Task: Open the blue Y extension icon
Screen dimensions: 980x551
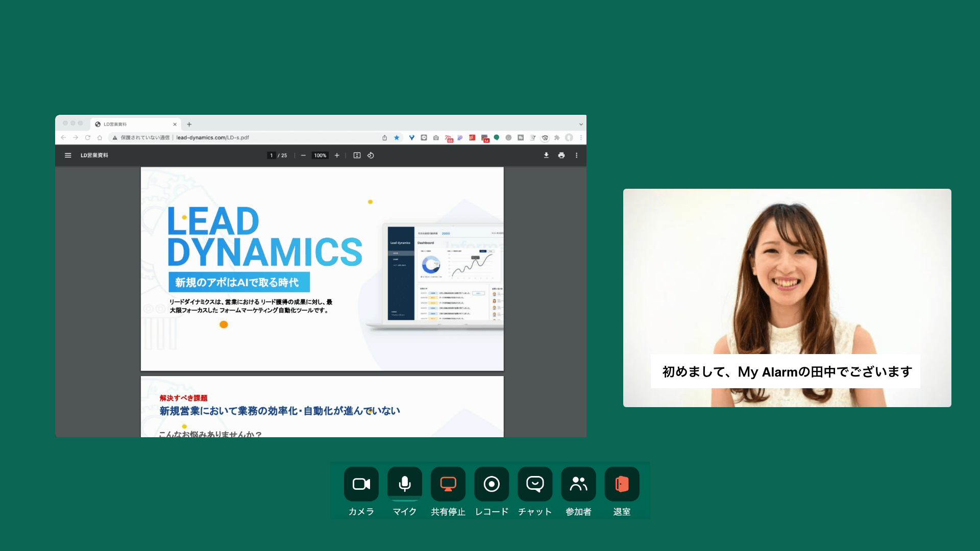Action: coord(411,138)
